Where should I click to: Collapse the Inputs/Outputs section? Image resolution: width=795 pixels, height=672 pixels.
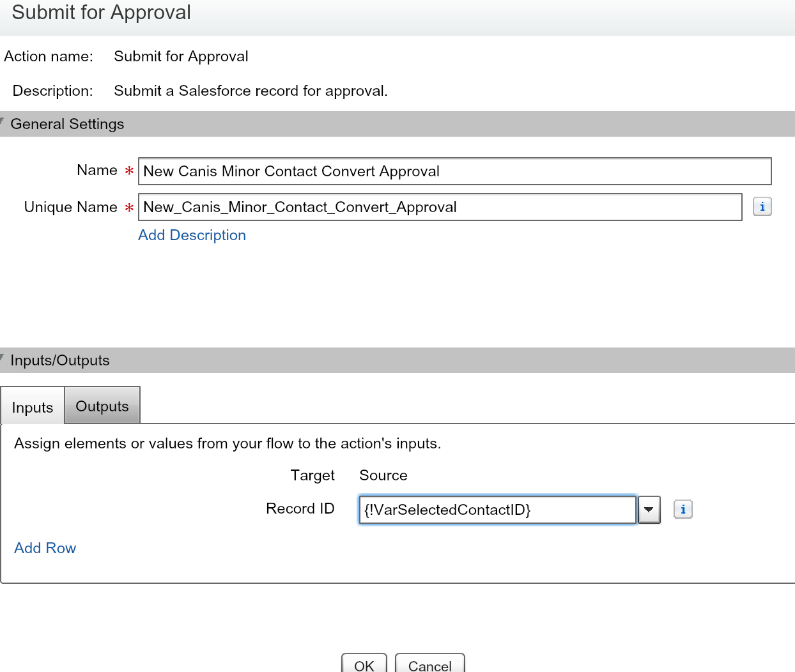click(x=3, y=357)
